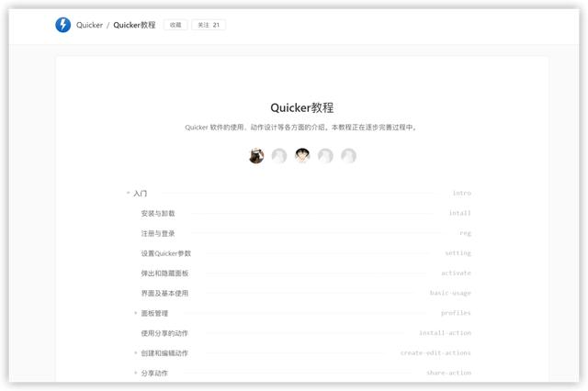This screenshot has height=391, width=588.
Task: Open the 设置Quicker参数 page
Action: (166, 253)
